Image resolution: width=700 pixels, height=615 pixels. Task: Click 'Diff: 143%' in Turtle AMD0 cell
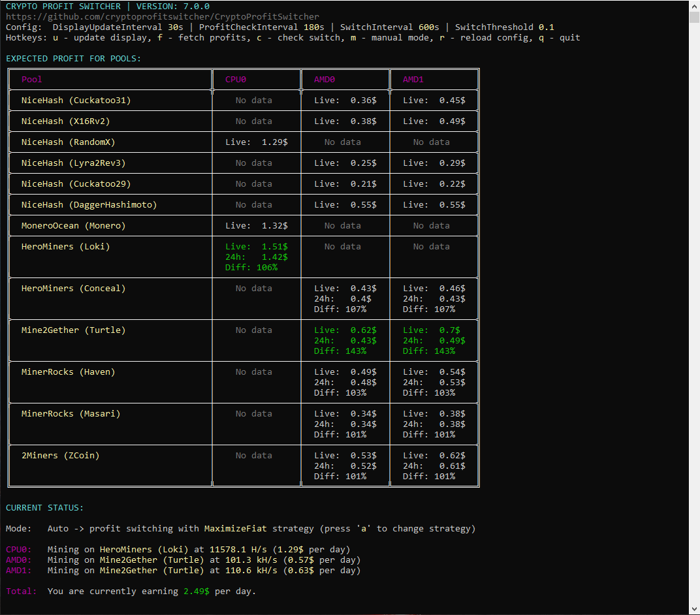pos(340,351)
